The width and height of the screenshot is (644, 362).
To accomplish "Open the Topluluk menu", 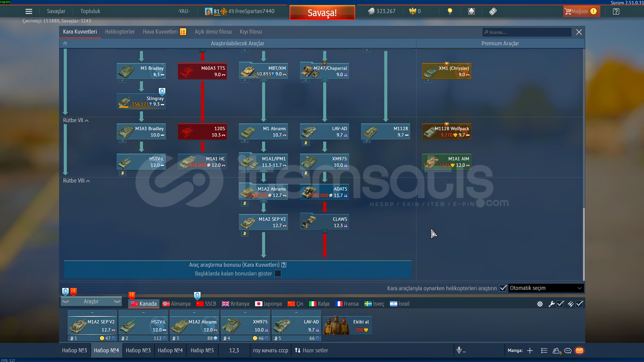I will point(90,11).
